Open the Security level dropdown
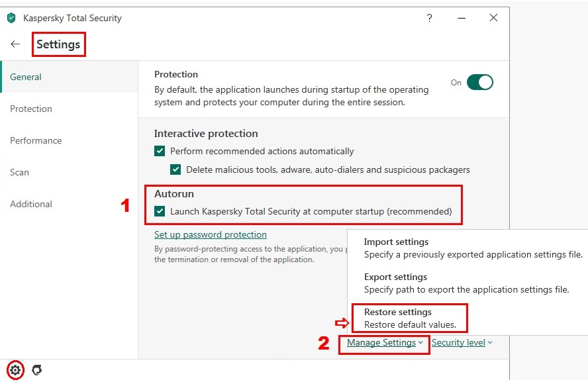Screen dimensions: 588x382 pos(462,343)
